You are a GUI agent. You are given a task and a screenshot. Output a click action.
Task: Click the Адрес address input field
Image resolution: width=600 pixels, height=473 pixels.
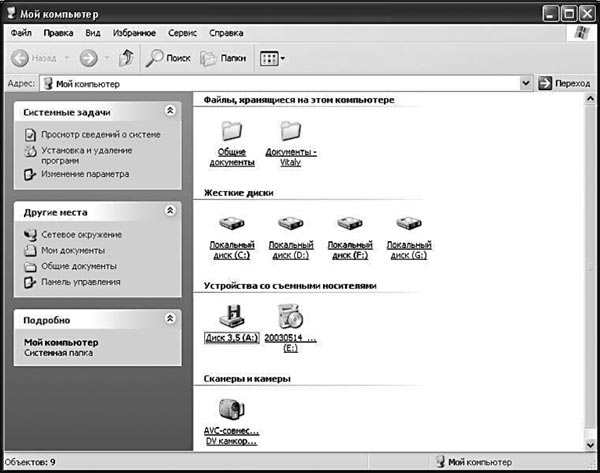pyautogui.click(x=286, y=83)
